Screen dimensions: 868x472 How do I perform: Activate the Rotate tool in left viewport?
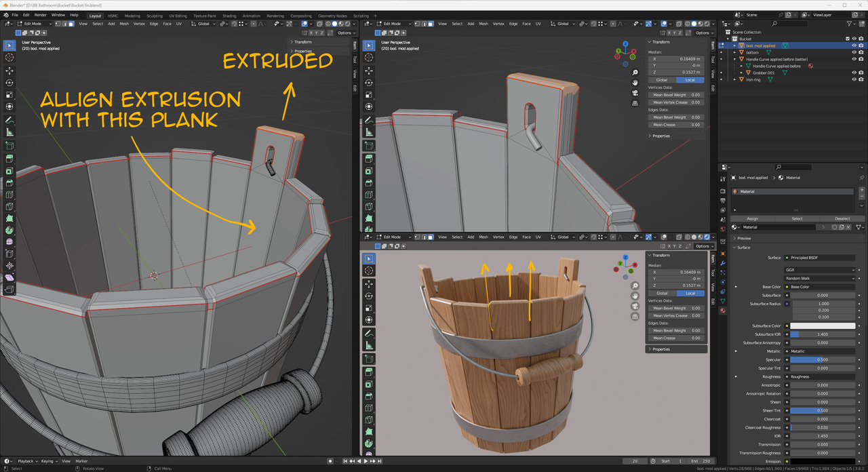9,83
